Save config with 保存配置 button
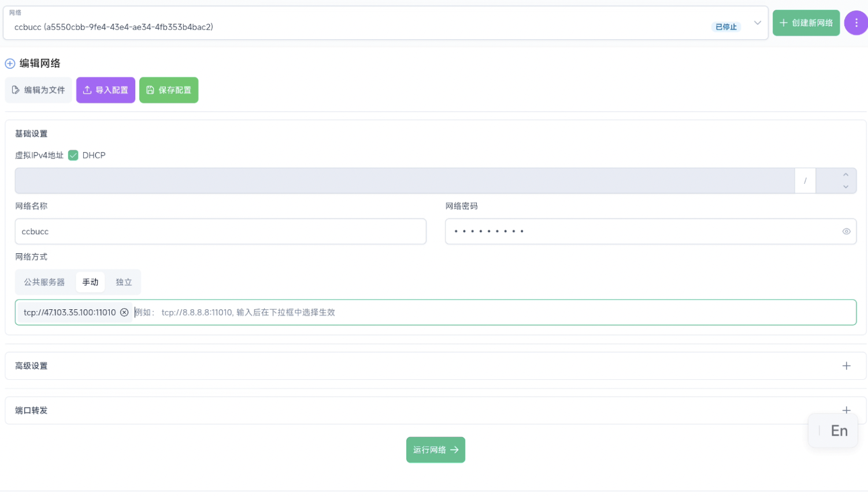Viewport: 868px width, 496px height. tap(169, 90)
